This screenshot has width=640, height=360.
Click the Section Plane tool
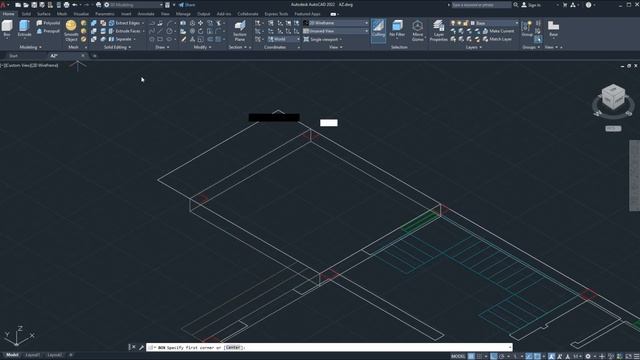pyautogui.click(x=240, y=31)
